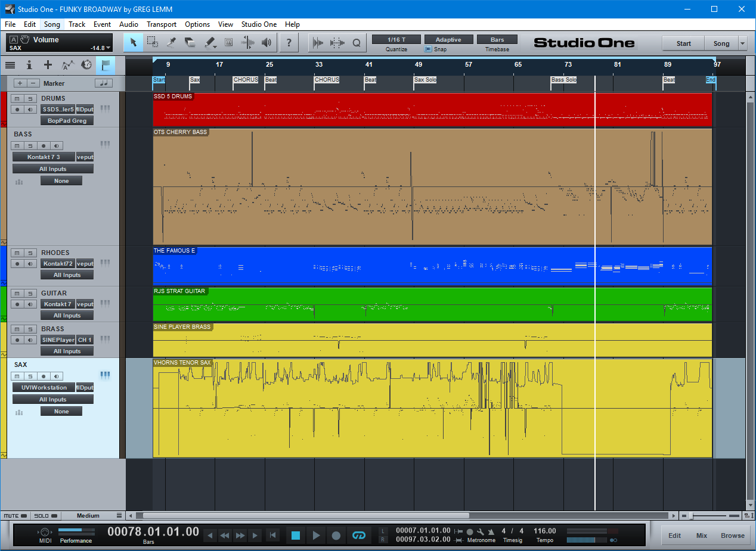Open the Adaptive snap mode dropdown

(448, 39)
